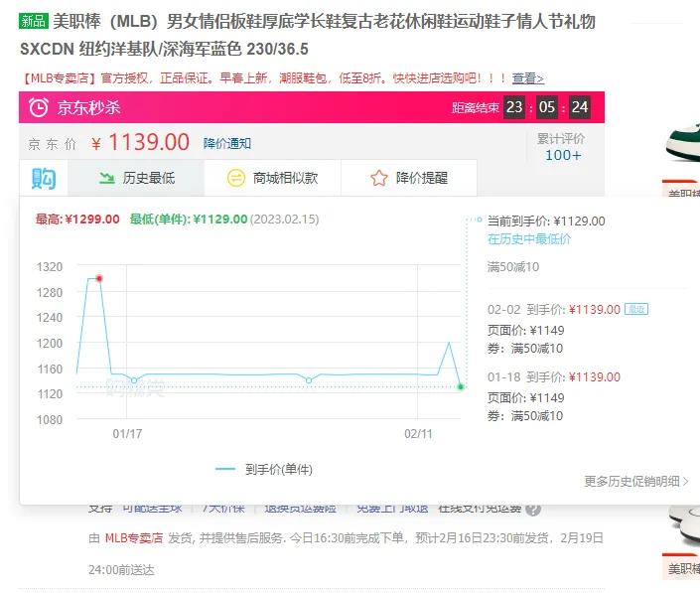700x593 pixels.
Task: Click the 最低(单件):¥1129.00 label
Action: pyautogui.click(x=189, y=220)
